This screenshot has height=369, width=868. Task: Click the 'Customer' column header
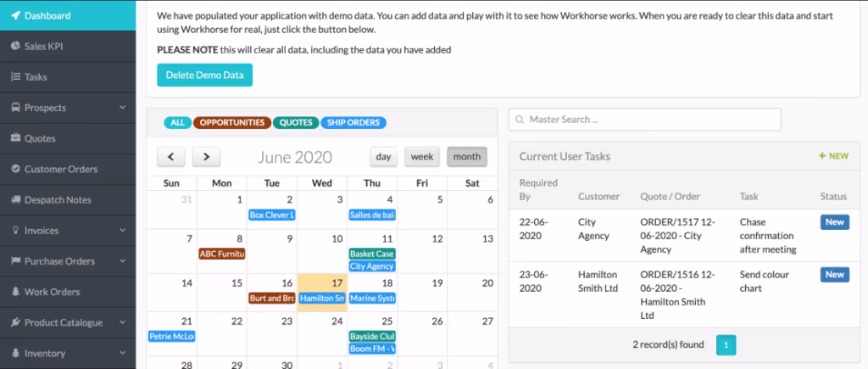[x=599, y=196]
